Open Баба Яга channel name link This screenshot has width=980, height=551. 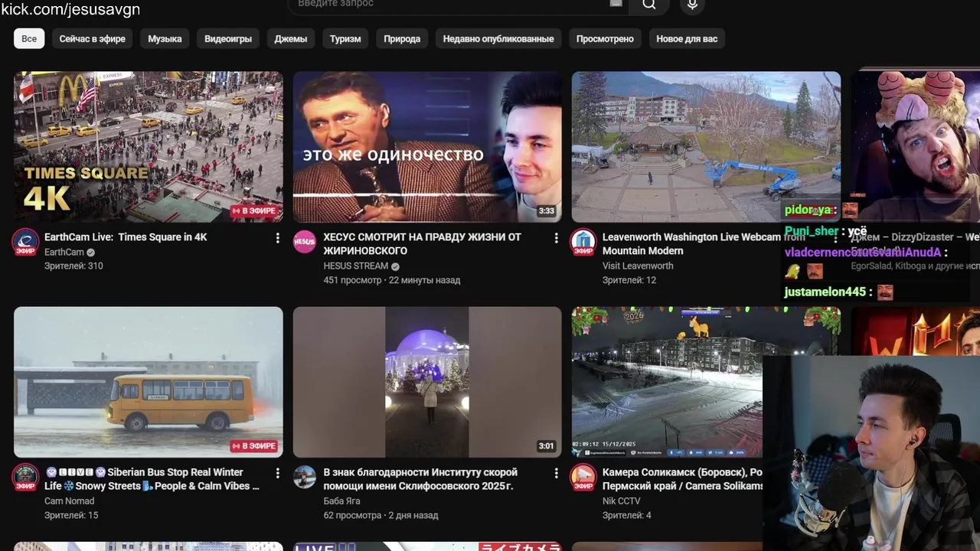point(341,501)
